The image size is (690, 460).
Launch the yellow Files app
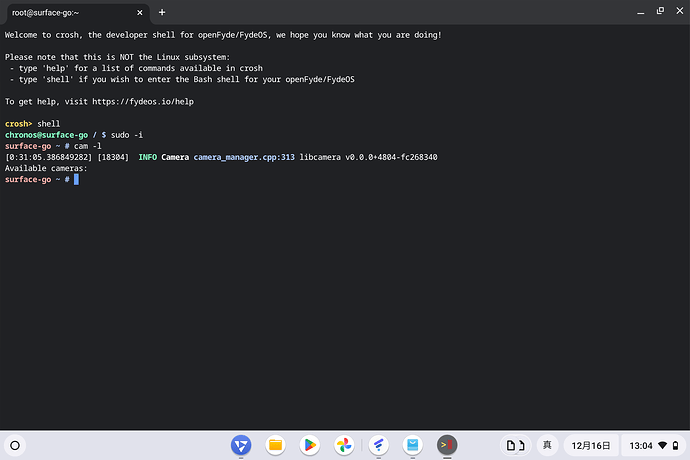click(x=275, y=445)
